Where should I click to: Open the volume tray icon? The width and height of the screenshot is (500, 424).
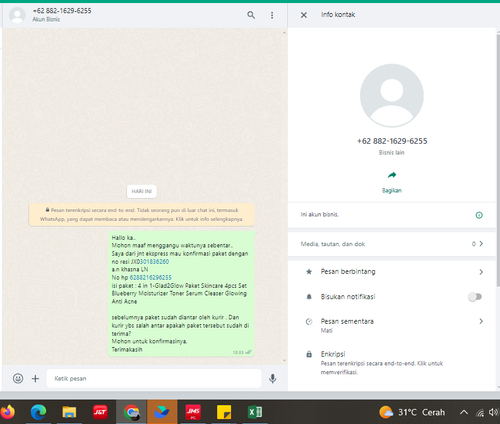click(x=493, y=412)
